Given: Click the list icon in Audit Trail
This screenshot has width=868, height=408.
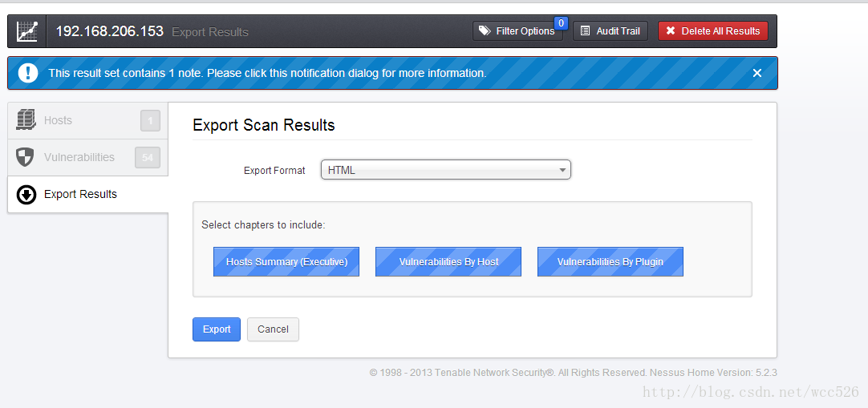Looking at the screenshot, I should coord(585,31).
